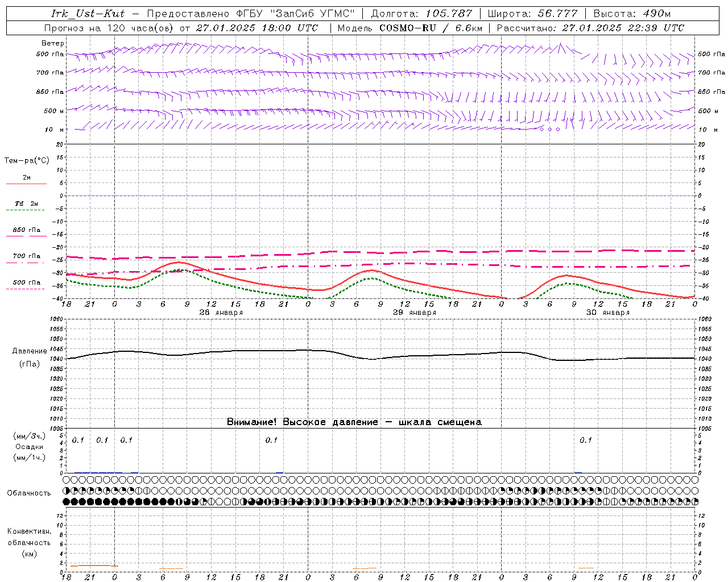Click the warning Внимание! Высокое давление — шкала смещена
728x582 pixels.
tap(354, 422)
